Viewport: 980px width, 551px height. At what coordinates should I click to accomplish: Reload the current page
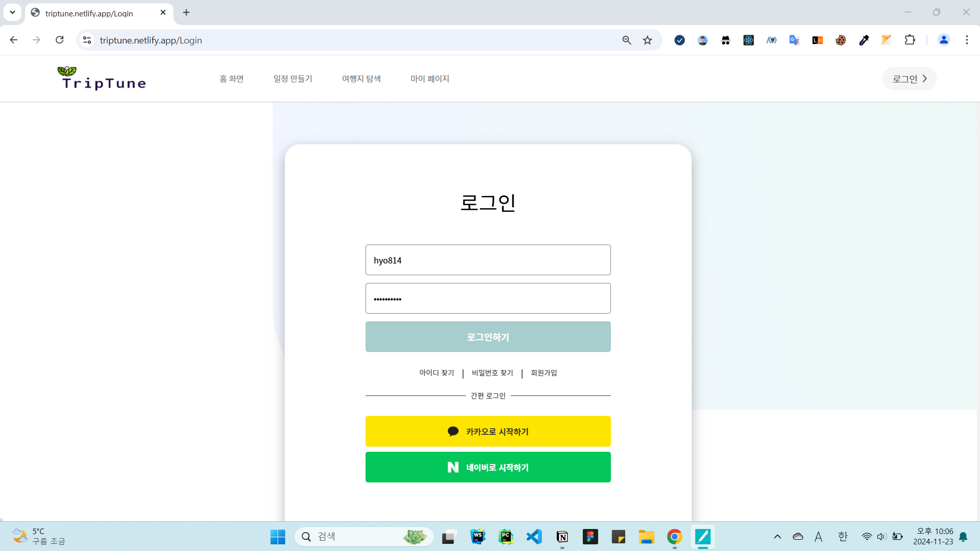click(x=60, y=40)
